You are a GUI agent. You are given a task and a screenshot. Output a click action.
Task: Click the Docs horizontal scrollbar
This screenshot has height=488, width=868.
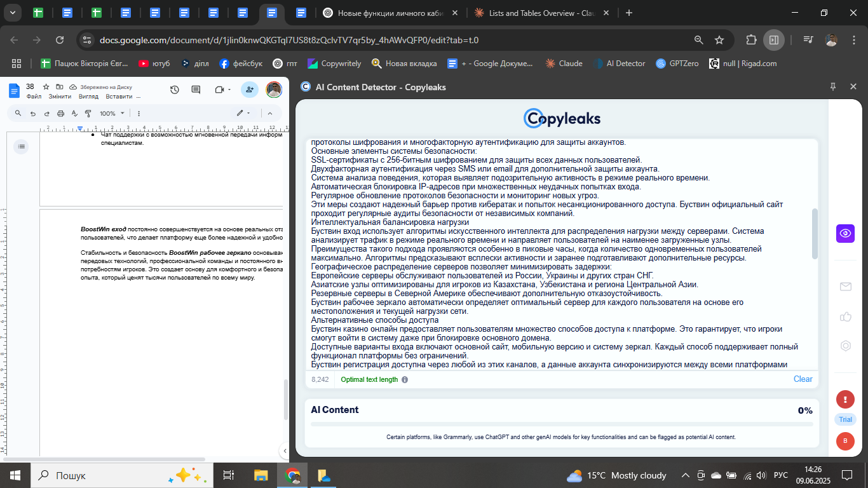point(103,459)
